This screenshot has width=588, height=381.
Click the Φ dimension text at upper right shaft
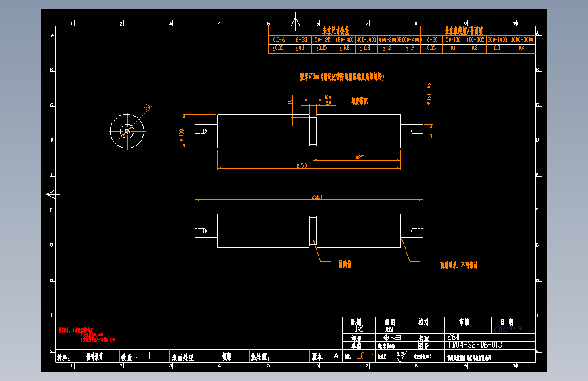point(429,94)
